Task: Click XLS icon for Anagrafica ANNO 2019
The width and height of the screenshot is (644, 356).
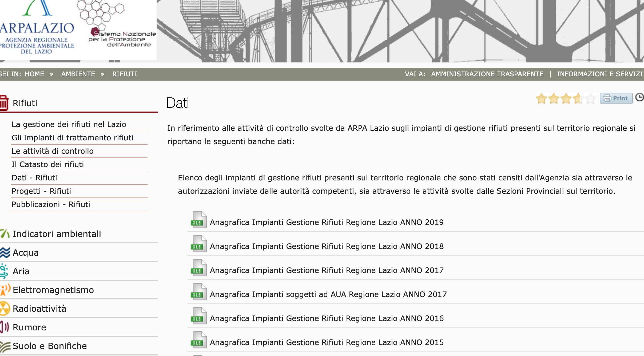Action: (199, 220)
